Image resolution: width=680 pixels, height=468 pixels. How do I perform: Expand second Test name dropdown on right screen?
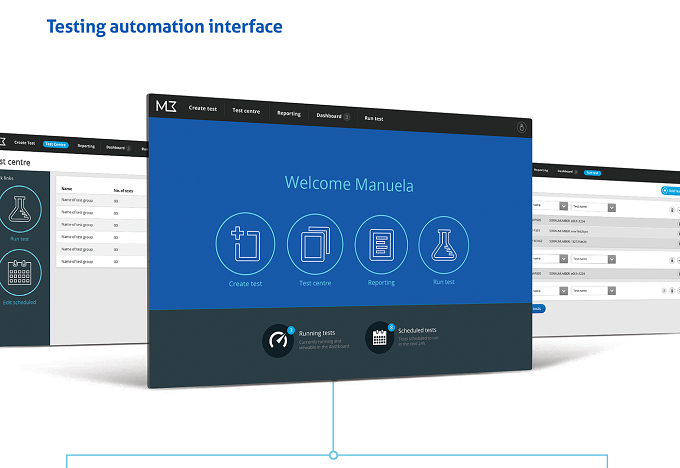pyautogui.click(x=594, y=259)
